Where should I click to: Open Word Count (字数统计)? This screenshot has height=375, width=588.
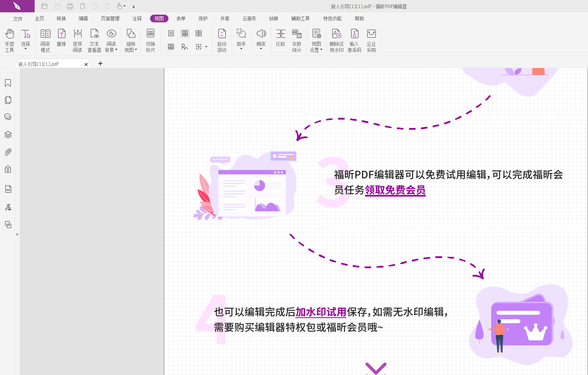pyautogui.click(x=296, y=40)
